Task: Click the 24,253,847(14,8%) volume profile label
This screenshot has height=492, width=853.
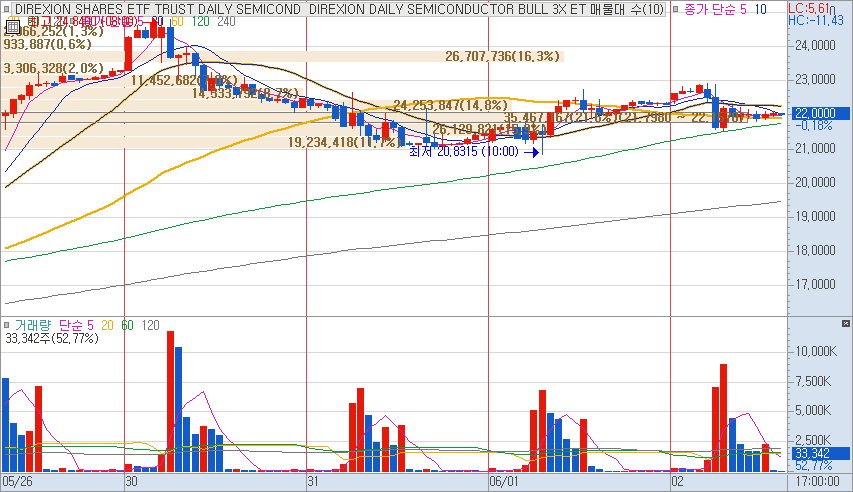Action: 450,105
